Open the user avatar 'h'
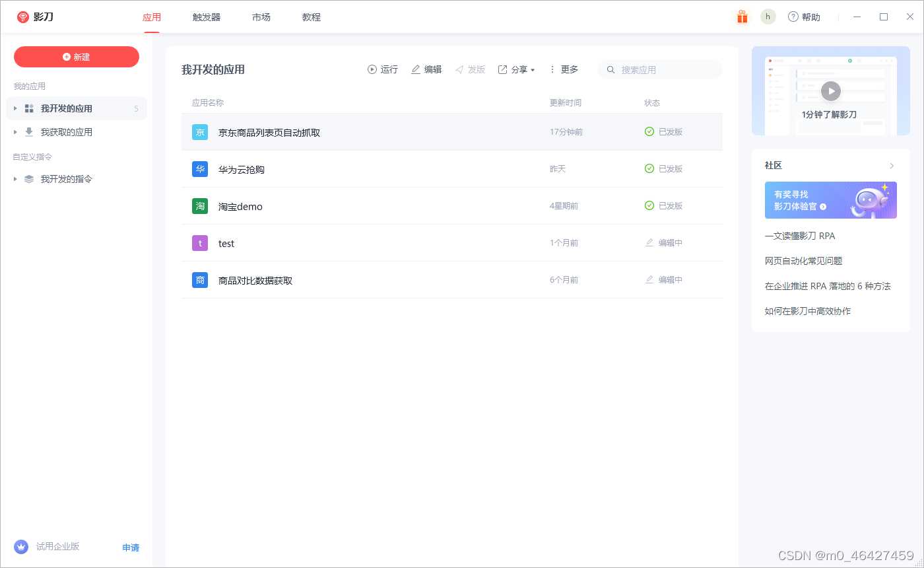 [x=768, y=17]
